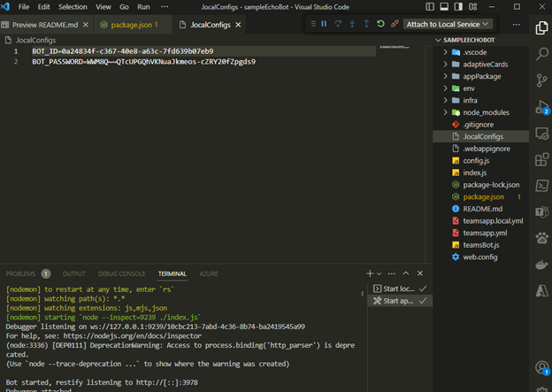Open the .webappignore file
Screen dimensions: 552x392
(x=481, y=149)
